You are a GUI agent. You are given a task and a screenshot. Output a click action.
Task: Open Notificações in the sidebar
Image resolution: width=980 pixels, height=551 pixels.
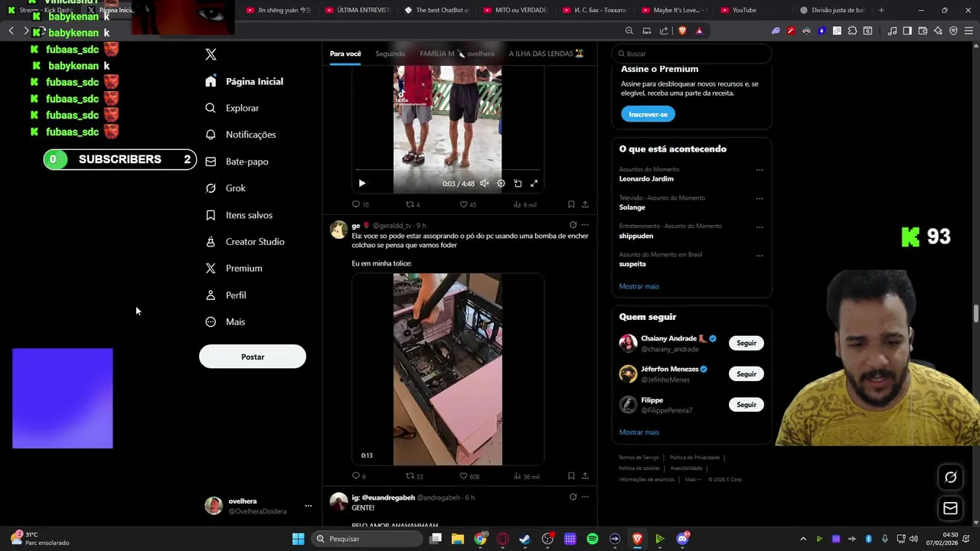241,135
